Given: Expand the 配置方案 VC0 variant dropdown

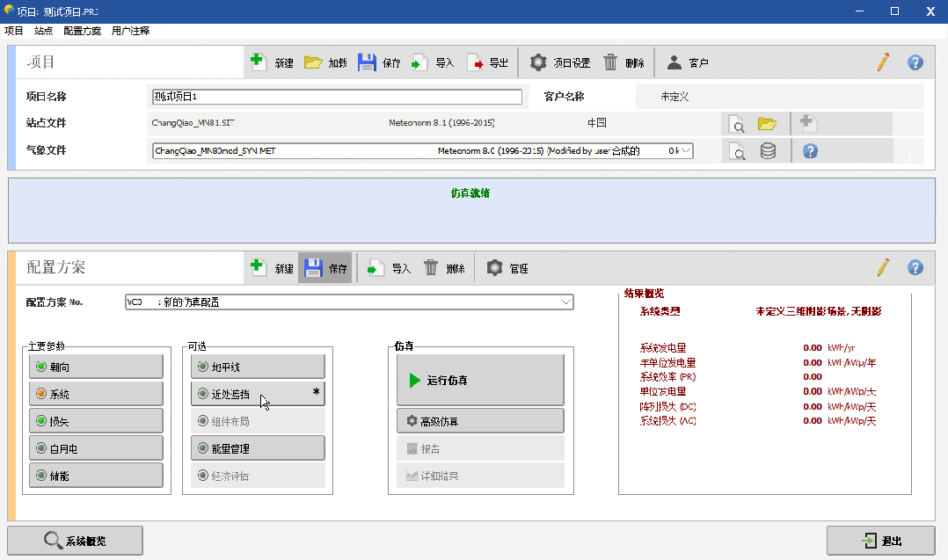Looking at the screenshot, I should click(565, 302).
